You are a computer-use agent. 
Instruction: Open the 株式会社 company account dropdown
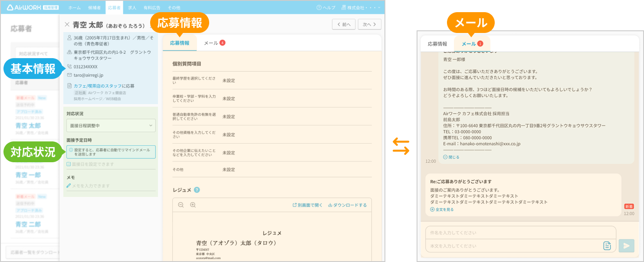click(x=361, y=8)
